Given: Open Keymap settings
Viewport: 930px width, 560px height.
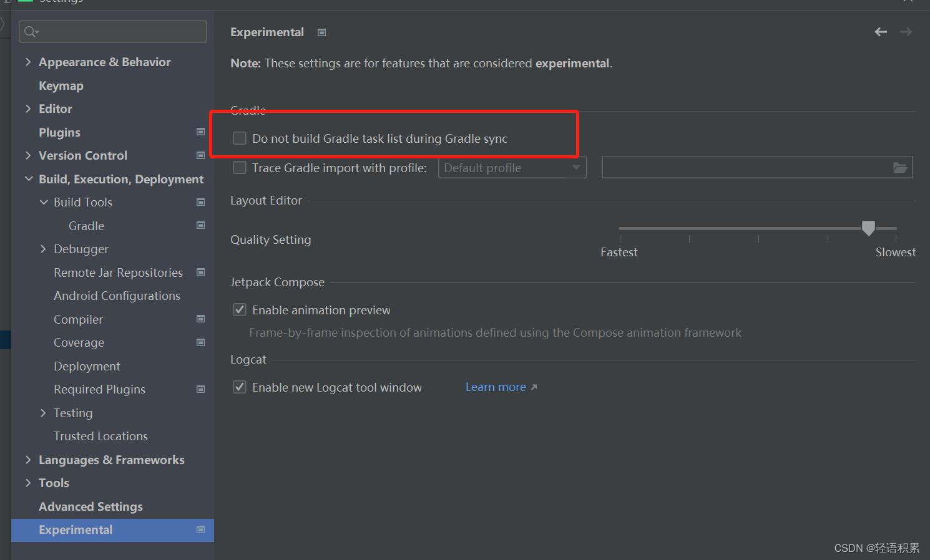Looking at the screenshot, I should coord(61,85).
